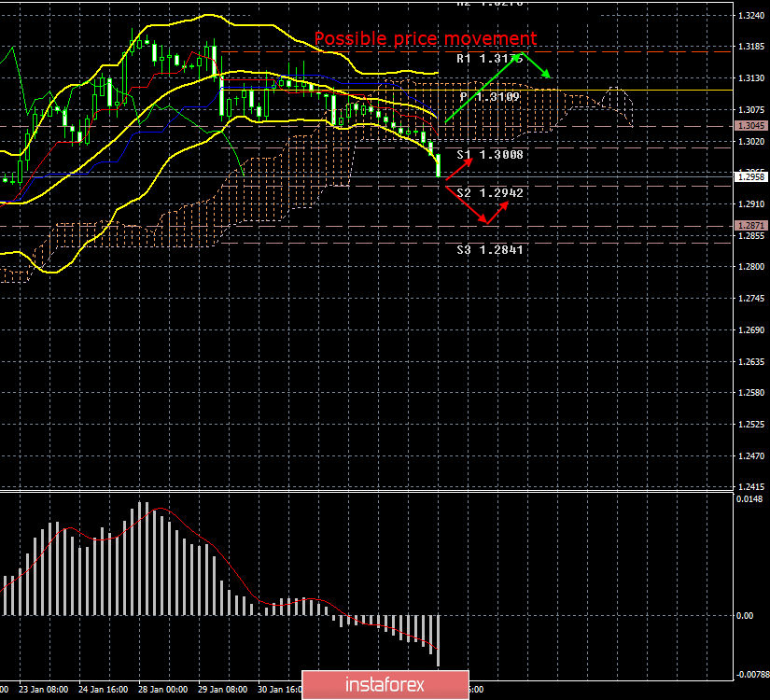Screen dimensions: 770x700
Task: Click the 1.2580 price axis label
Action: point(751,393)
